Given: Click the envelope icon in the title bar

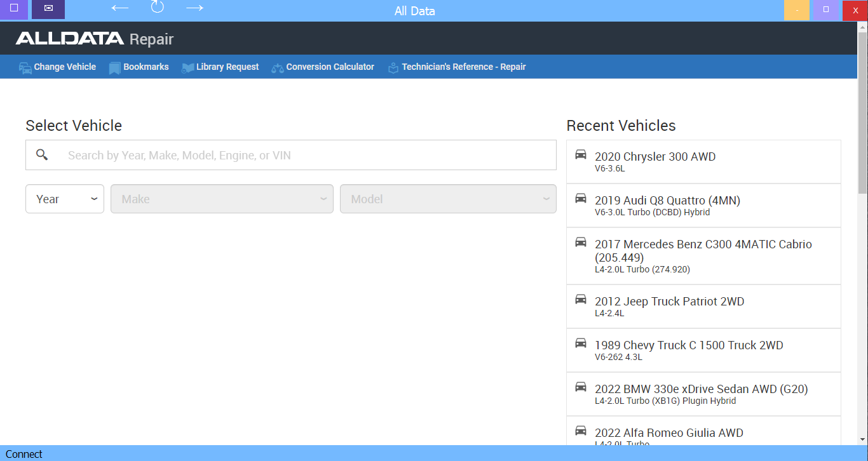Looking at the screenshot, I should pyautogui.click(x=48, y=8).
